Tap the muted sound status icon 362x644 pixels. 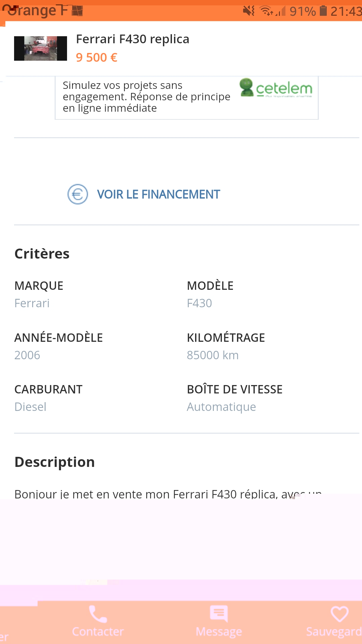249,11
